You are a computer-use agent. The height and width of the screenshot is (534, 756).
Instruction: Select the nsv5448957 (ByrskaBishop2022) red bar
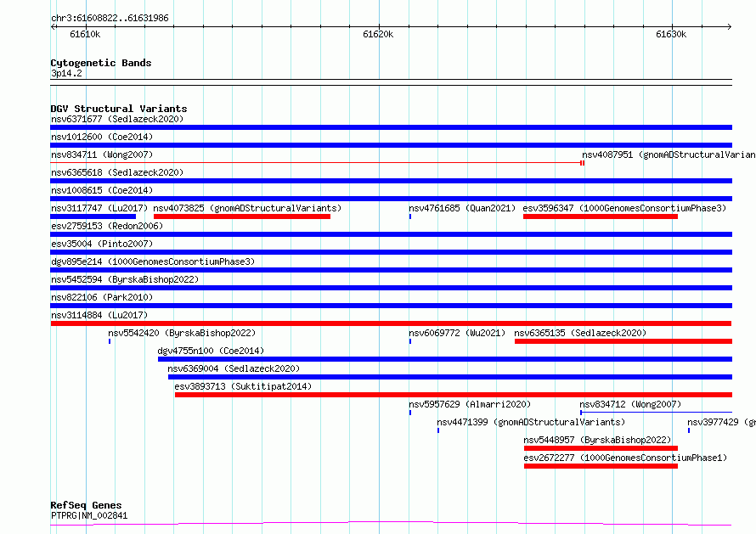(601, 448)
